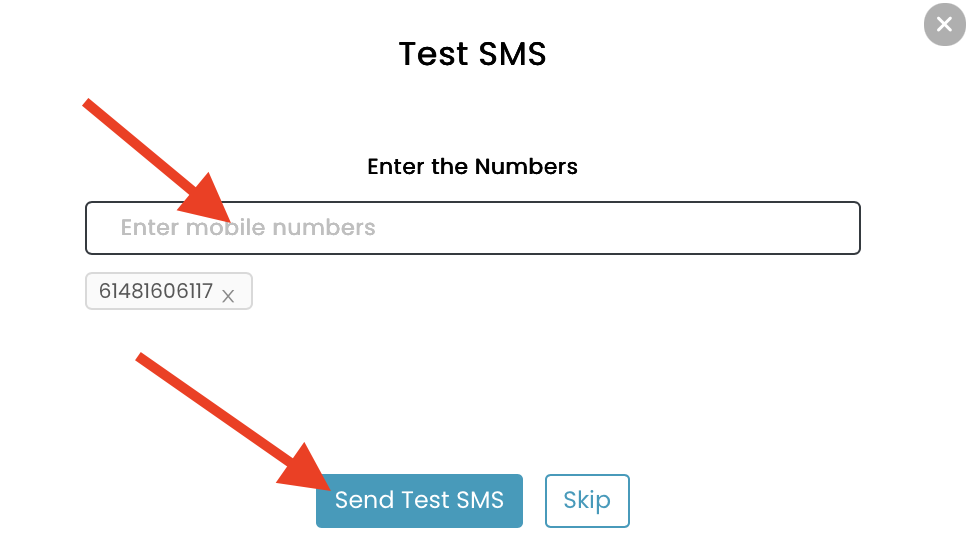The image size is (973, 543).
Task: Clear the added recipient with the x icon
Action: [228, 296]
